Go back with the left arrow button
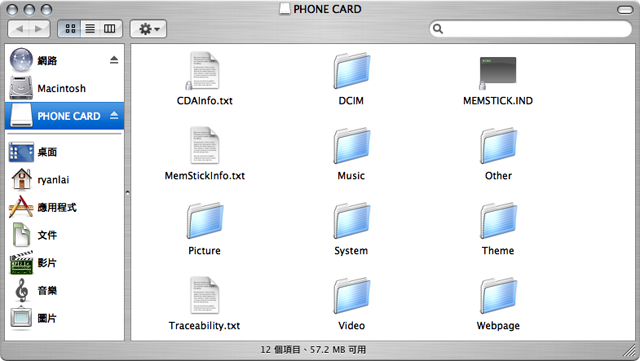The image size is (640, 361). pyautogui.click(x=19, y=29)
